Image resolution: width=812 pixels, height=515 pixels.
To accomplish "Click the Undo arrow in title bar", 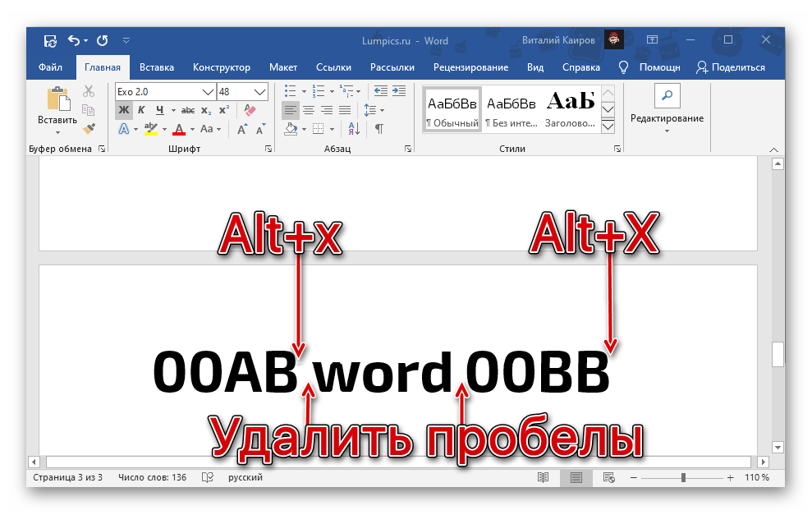I will (74, 40).
